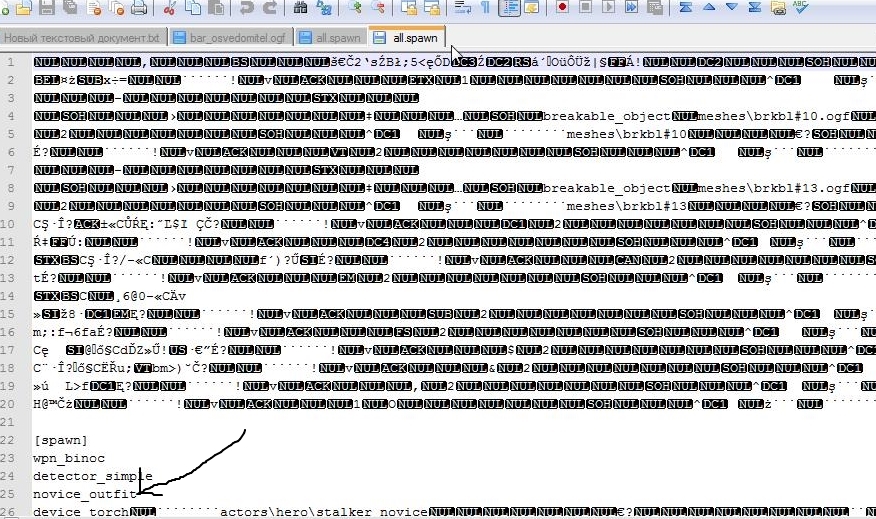Toggle the Show indent guide button
The image size is (876, 519).
point(509,8)
